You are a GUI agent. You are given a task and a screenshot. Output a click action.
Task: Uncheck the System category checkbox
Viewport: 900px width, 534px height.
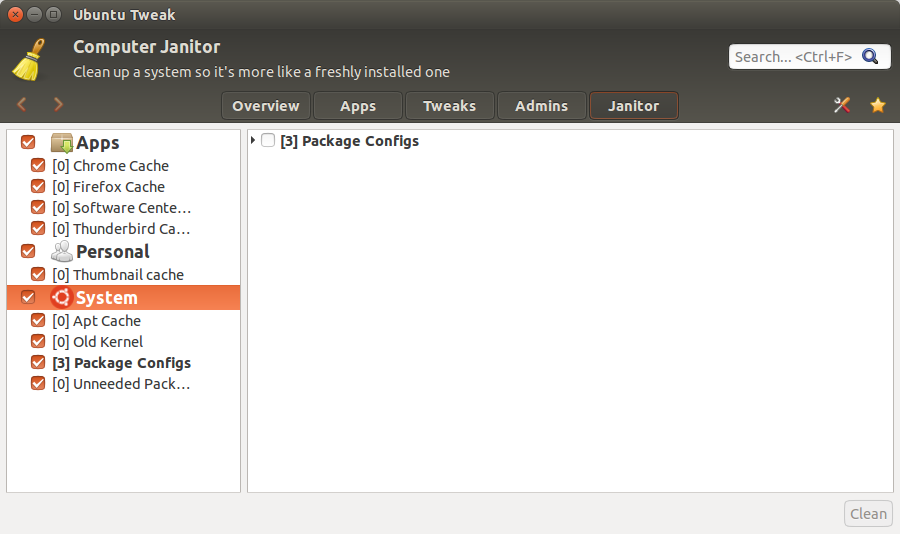28,297
